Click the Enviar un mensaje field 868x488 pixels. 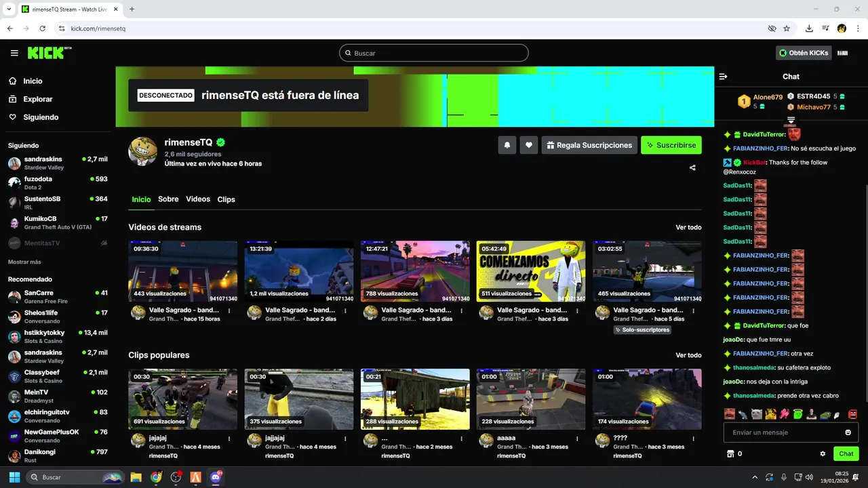pyautogui.click(x=783, y=432)
